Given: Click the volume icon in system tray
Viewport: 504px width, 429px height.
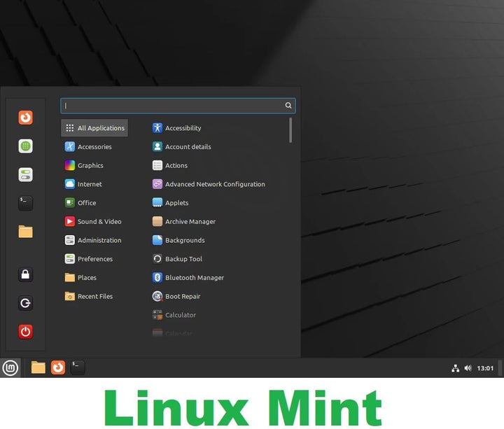Looking at the screenshot, I should [x=468, y=368].
